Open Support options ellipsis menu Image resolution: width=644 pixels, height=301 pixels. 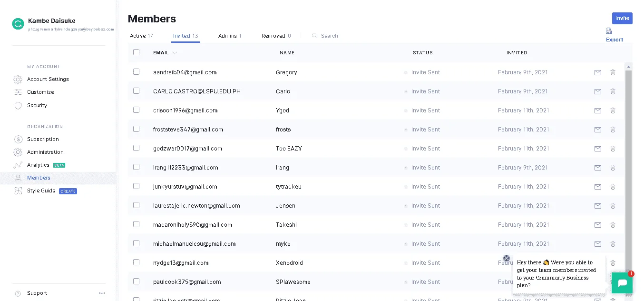click(102, 293)
